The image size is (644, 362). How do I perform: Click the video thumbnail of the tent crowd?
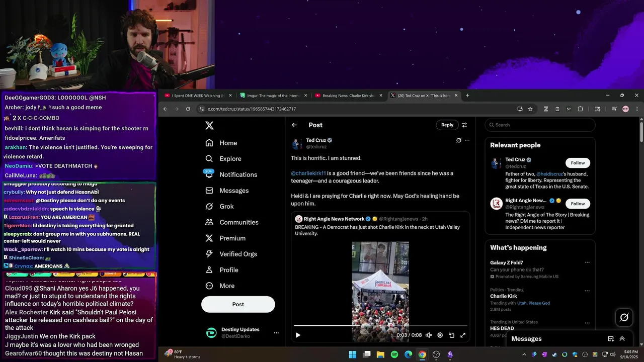(x=380, y=292)
